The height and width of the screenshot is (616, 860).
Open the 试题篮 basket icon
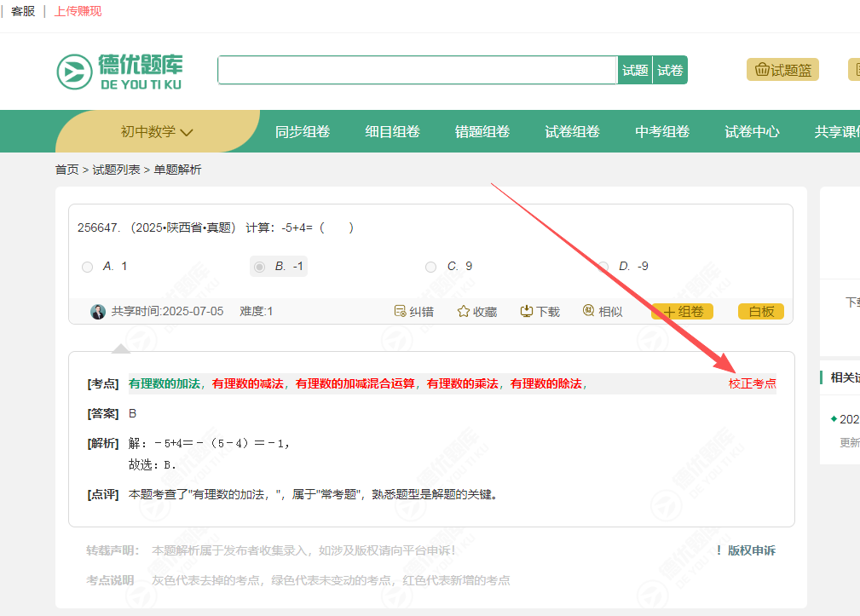(x=762, y=70)
